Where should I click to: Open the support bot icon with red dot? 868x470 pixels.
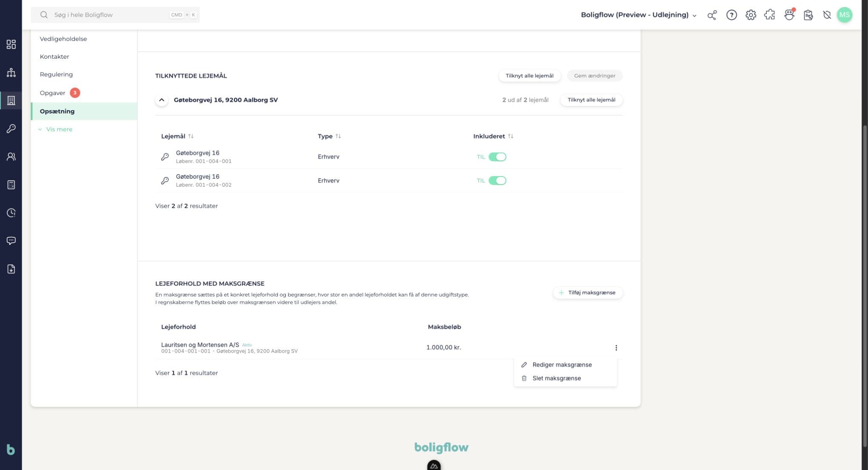pos(789,15)
